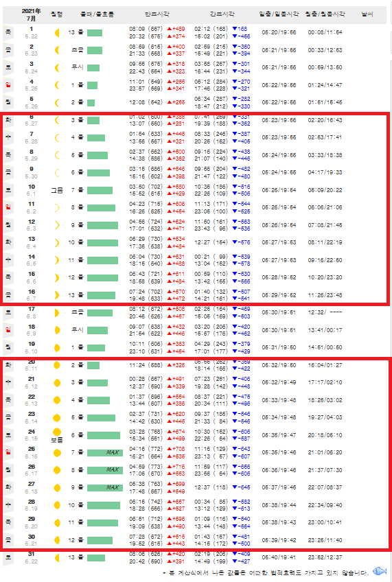The width and height of the screenshot is (392, 582).
Task: Click the fish icon at the bottom right
Action: (x=380, y=571)
